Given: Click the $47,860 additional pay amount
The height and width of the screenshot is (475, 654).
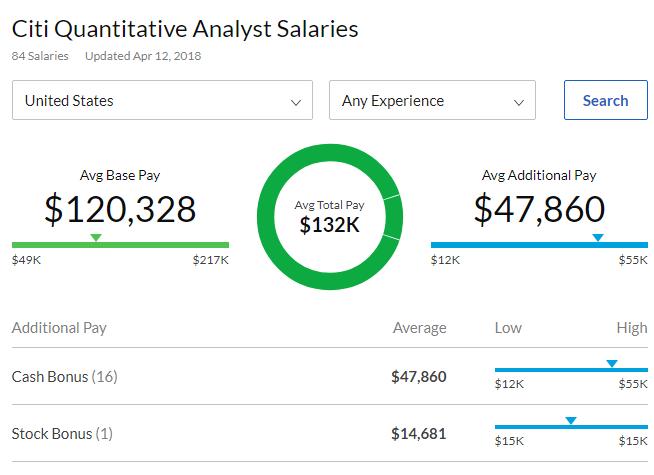Looking at the screenshot, I should click(539, 209).
